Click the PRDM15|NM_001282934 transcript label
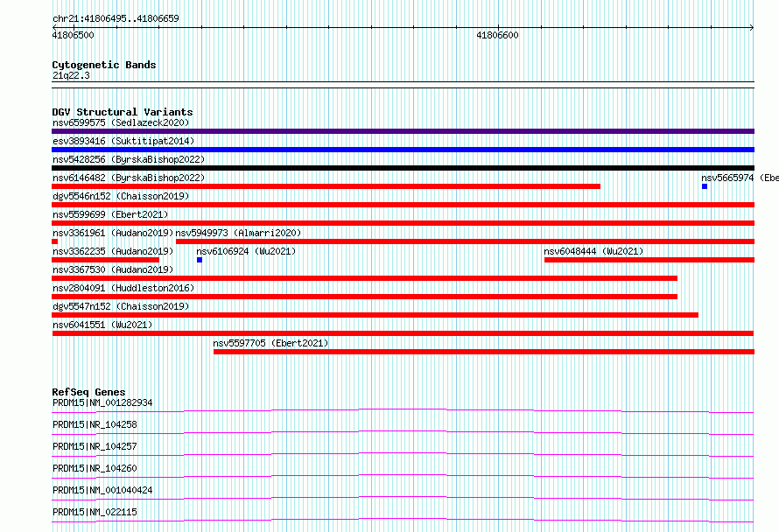Viewport: 779px width, 532px height. coord(102,402)
